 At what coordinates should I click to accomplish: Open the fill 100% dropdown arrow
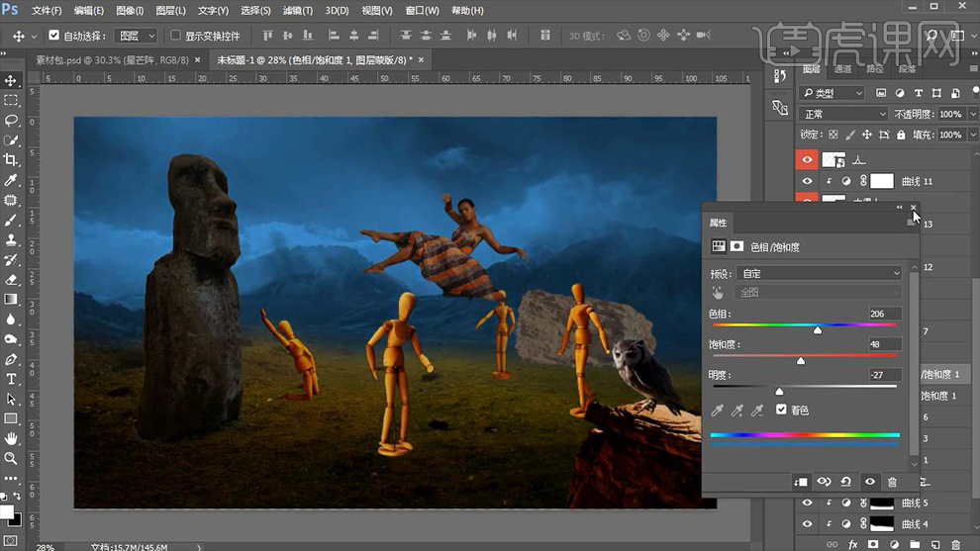pos(972,135)
